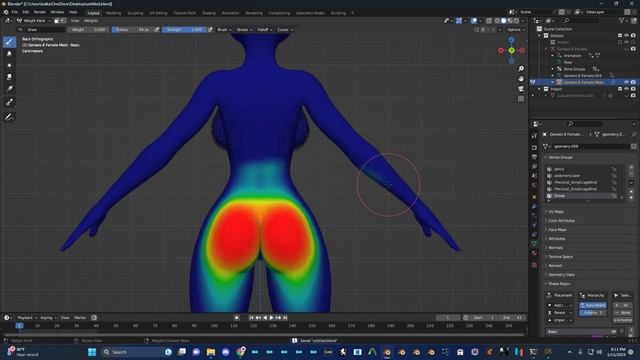Open the timeline Playback menu
This screenshot has width=640, height=360.
point(27,318)
